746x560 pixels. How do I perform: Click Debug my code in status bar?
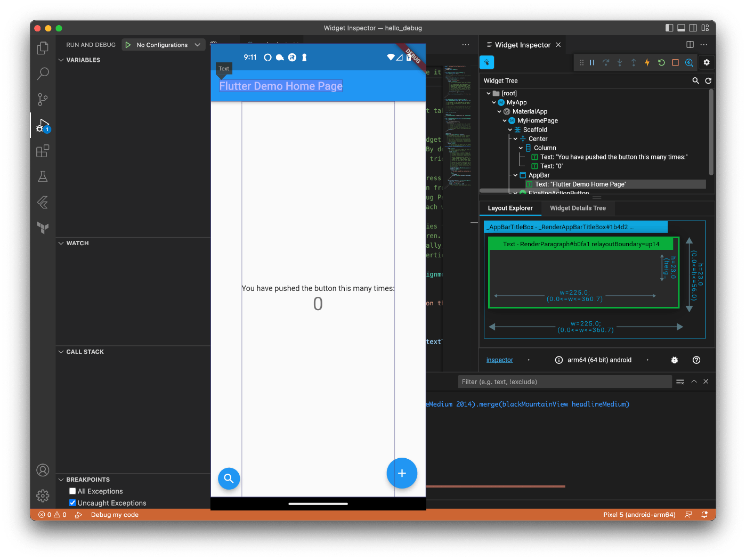pyautogui.click(x=115, y=515)
